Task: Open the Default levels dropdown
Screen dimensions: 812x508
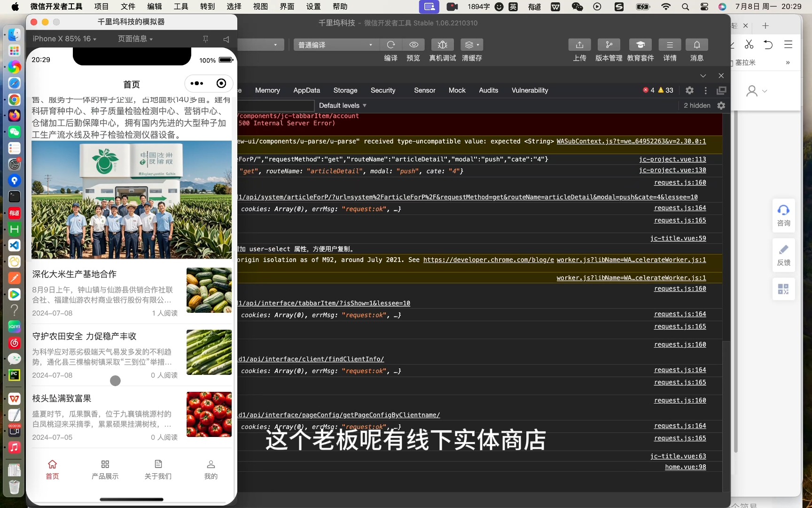Action: (x=343, y=105)
